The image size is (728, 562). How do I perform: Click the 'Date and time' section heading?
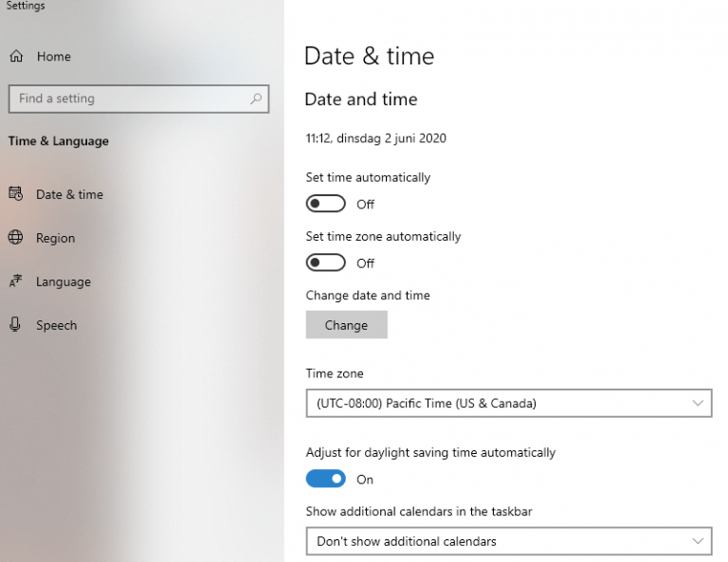(x=361, y=100)
